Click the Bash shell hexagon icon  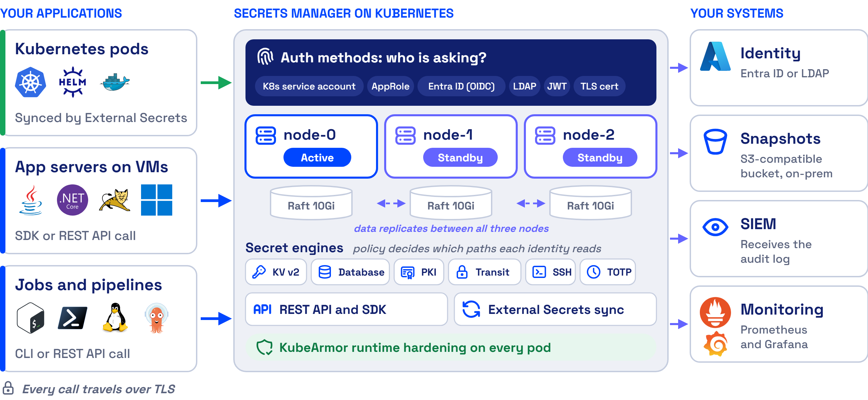31,318
